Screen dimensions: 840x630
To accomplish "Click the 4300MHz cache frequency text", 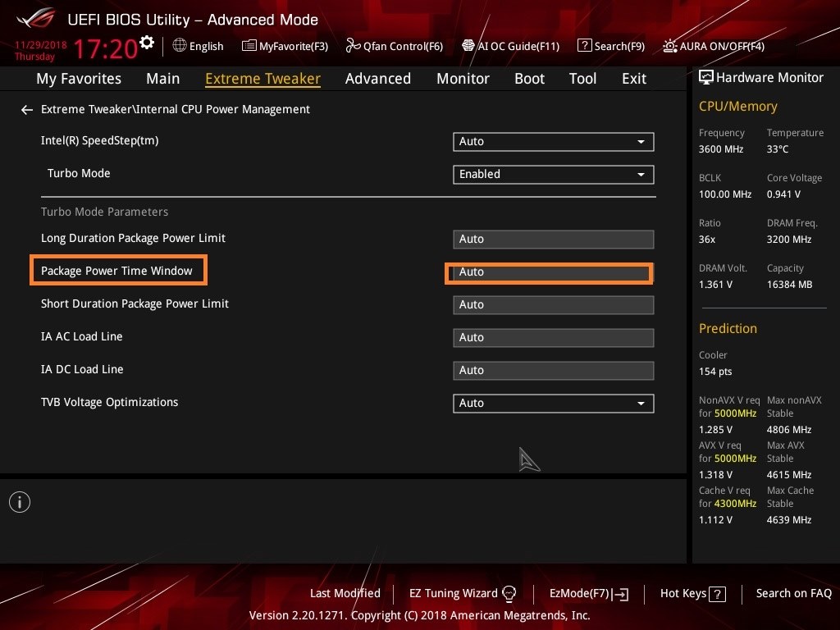I will pyautogui.click(x=736, y=504).
